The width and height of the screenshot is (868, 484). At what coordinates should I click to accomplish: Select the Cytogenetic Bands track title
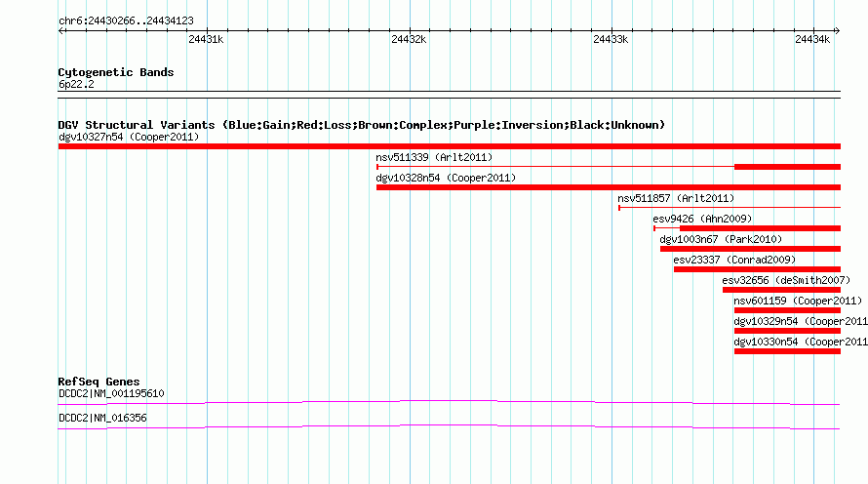116,72
